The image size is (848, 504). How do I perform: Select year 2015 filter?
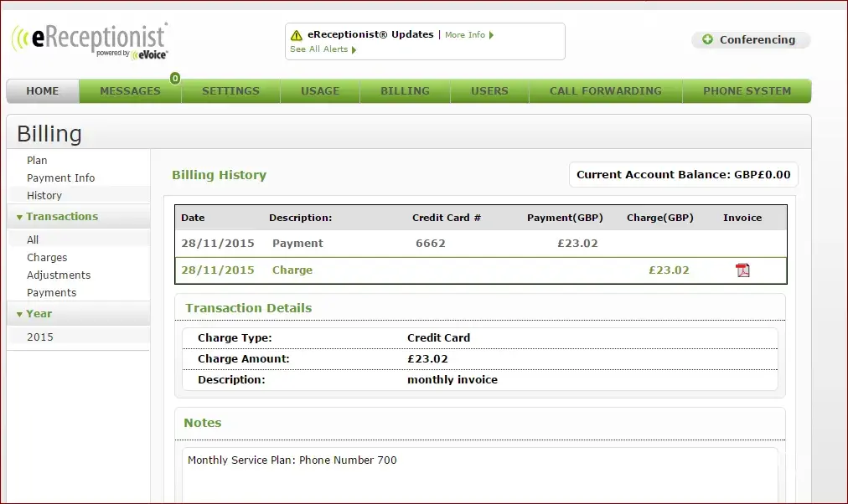(39, 337)
